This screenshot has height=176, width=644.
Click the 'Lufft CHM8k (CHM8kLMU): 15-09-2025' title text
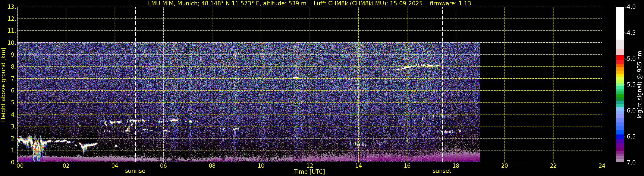pos(368,3)
